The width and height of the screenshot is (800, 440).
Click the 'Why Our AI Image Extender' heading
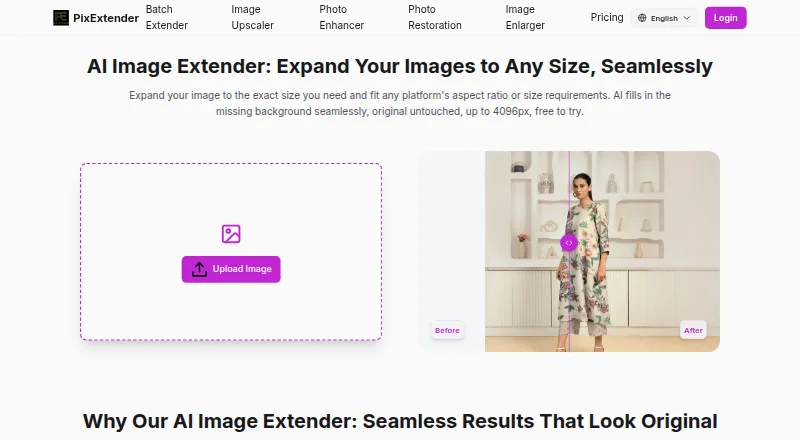400,421
